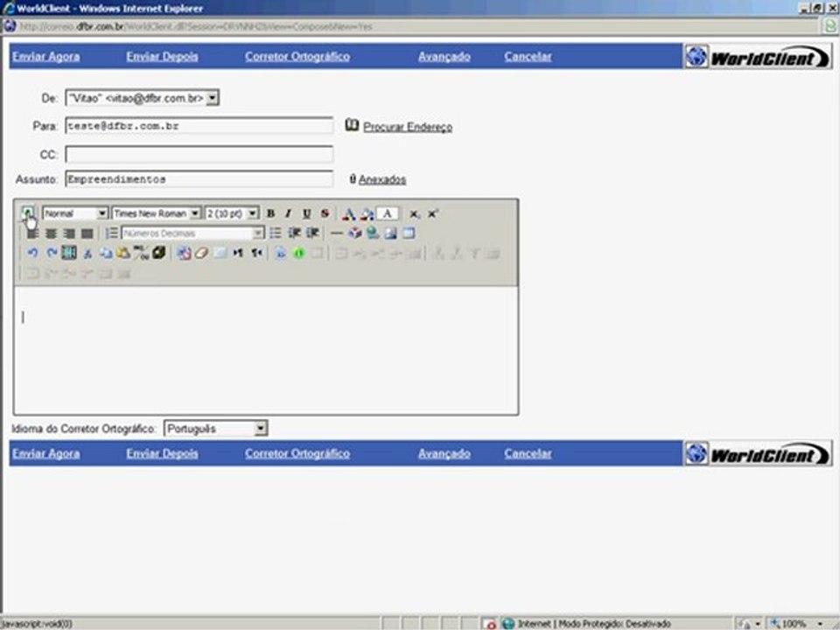
Task: Undo the last action
Action: (32, 253)
